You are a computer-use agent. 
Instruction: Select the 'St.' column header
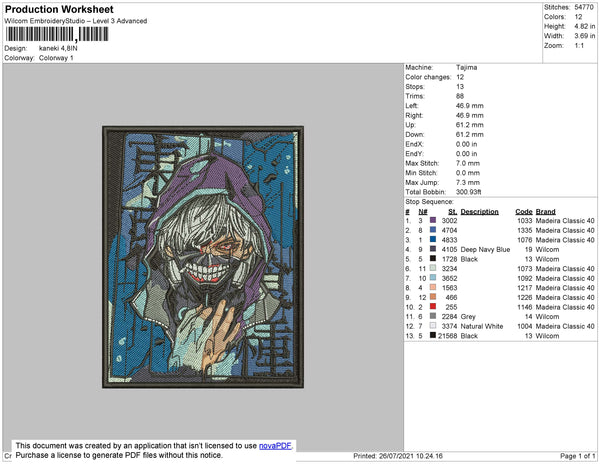453,212
